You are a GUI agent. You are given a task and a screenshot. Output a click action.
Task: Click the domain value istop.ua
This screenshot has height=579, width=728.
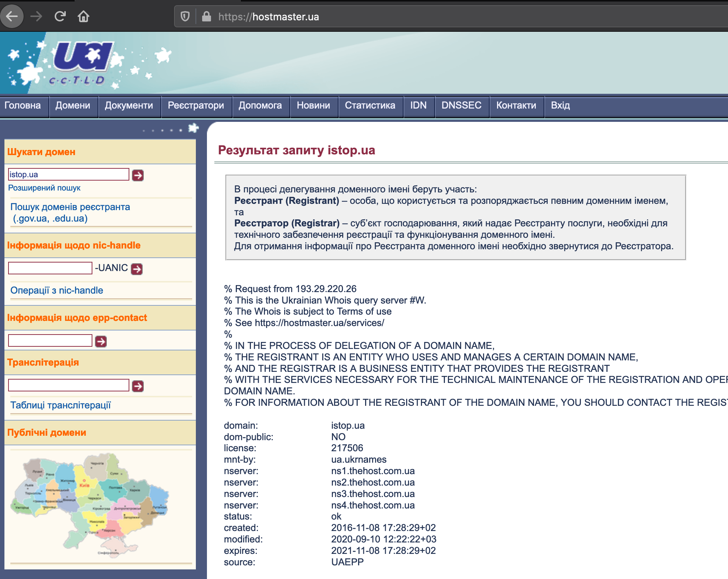point(348,426)
